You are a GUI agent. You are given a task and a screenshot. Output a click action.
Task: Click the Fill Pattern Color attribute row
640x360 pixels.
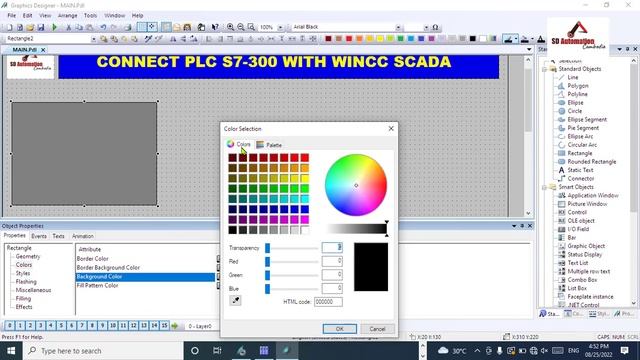click(x=146, y=285)
